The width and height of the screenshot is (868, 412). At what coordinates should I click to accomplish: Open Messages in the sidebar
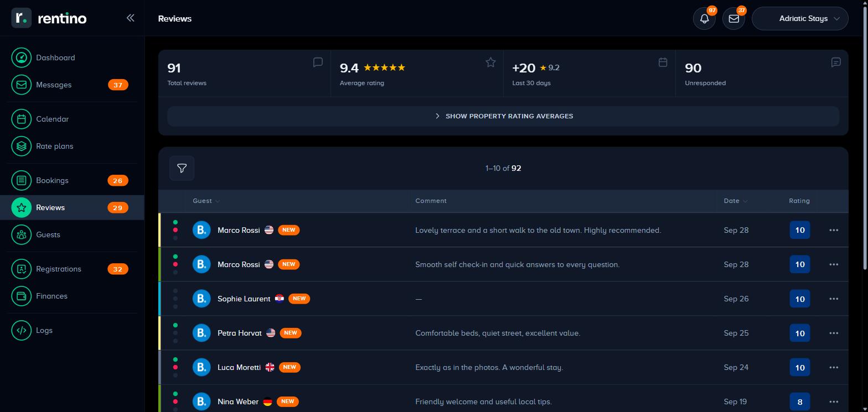(x=72, y=85)
